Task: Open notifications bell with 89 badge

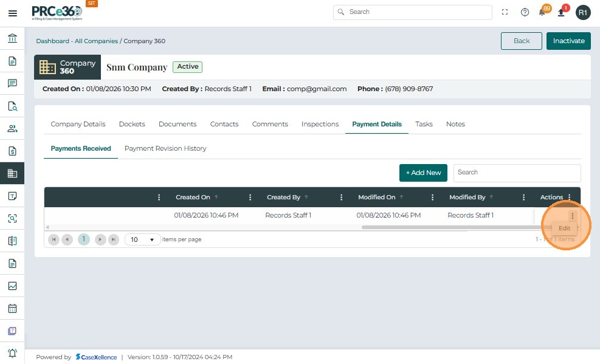Action: 543,12
